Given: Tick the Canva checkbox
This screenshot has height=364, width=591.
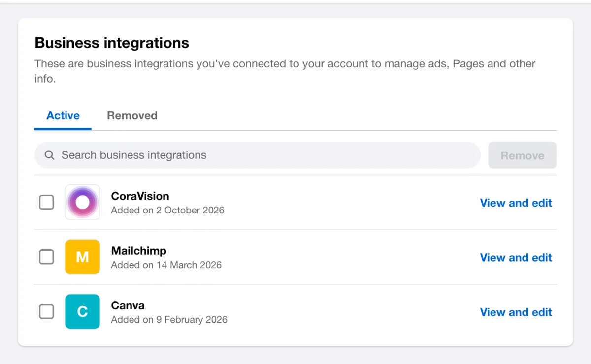Looking at the screenshot, I should tap(46, 311).
